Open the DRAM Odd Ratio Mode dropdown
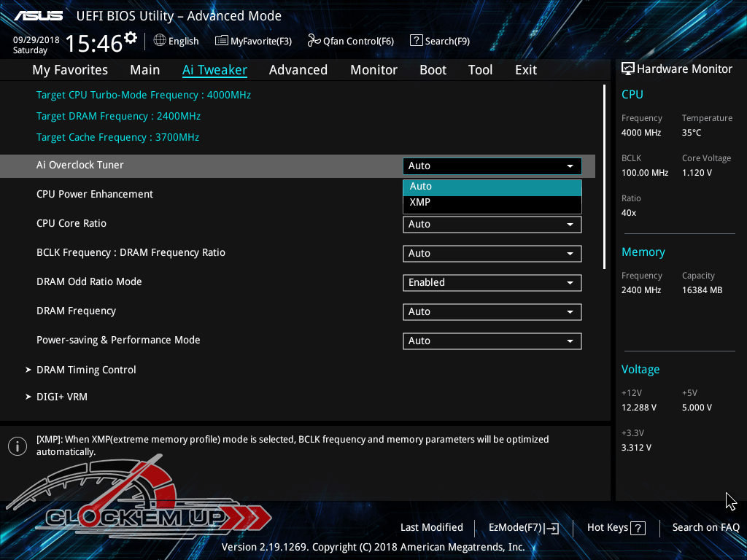This screenshot has height=560, width=747. pyautogui.click(x=492, y=283)
